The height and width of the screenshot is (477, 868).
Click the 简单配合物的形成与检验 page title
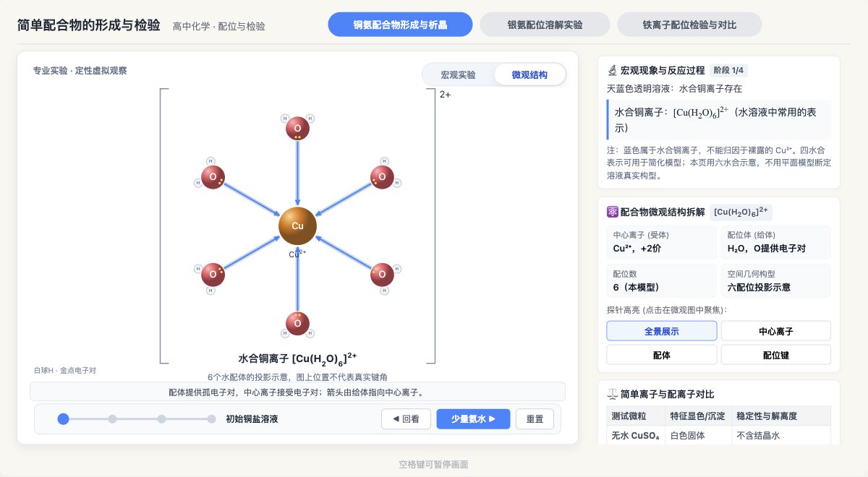(88, 25)
